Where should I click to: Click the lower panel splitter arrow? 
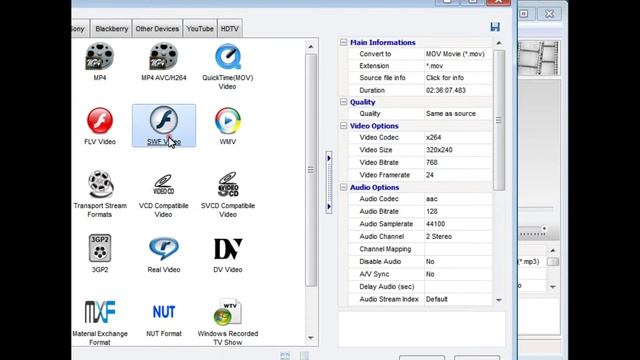(x=329, y=207)
